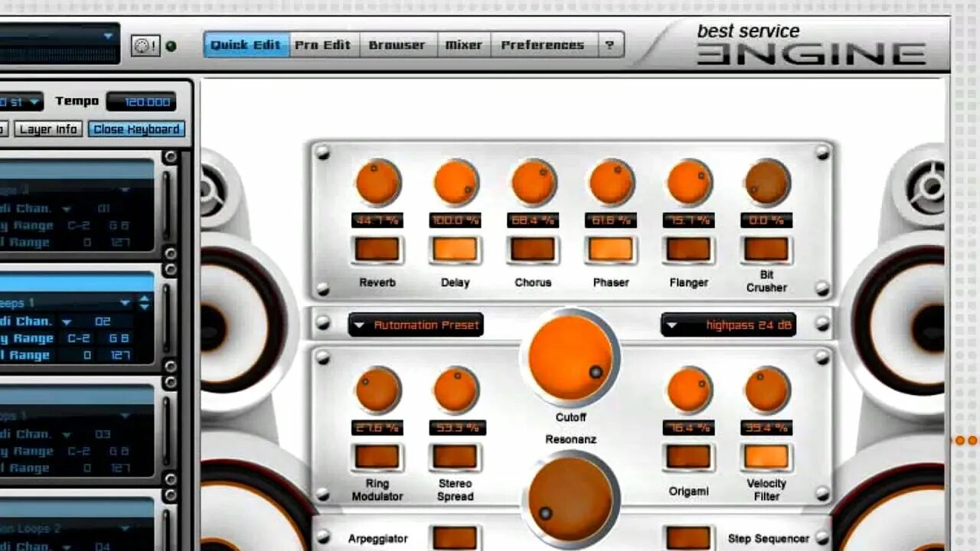Image resolution: width=980 pixels, height=551 pixels.
Task: Click the Stereo Spread value 53.3 %
Action: [x=456, y=428]
